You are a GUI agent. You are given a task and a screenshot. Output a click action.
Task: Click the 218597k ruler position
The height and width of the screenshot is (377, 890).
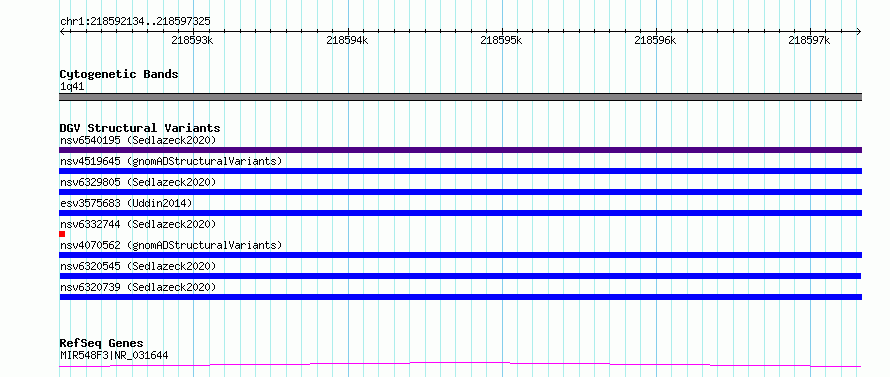coord(809,40)
